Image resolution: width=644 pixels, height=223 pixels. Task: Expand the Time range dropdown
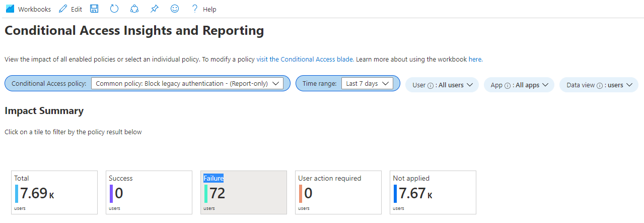(367, 84)
